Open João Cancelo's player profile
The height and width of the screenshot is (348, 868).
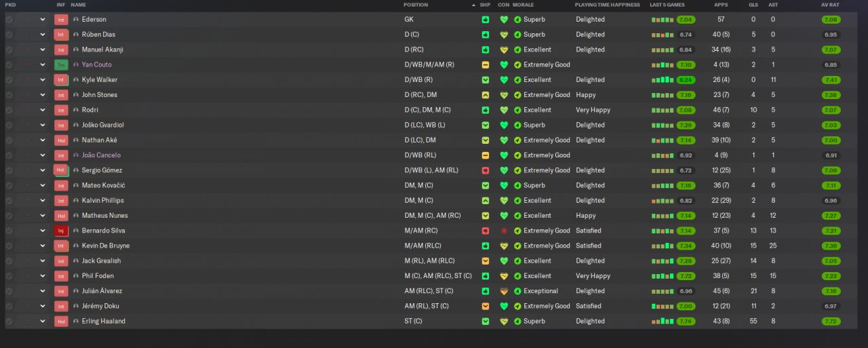coord(101,155)
